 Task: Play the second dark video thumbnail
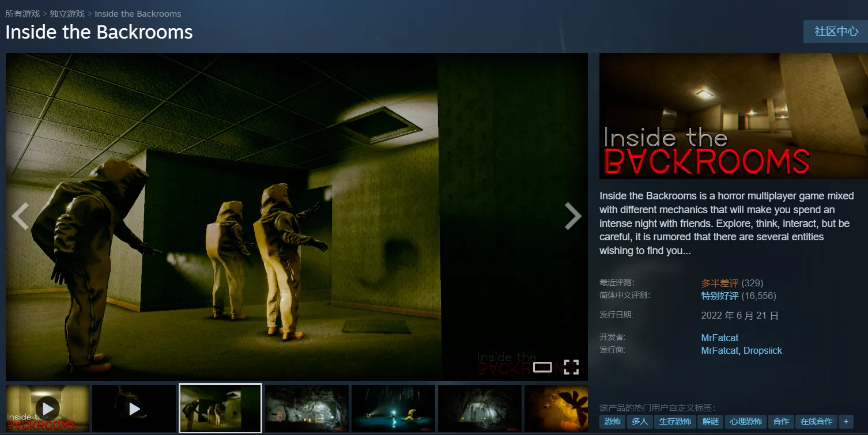pyautogui.click(x=134, y=408)
